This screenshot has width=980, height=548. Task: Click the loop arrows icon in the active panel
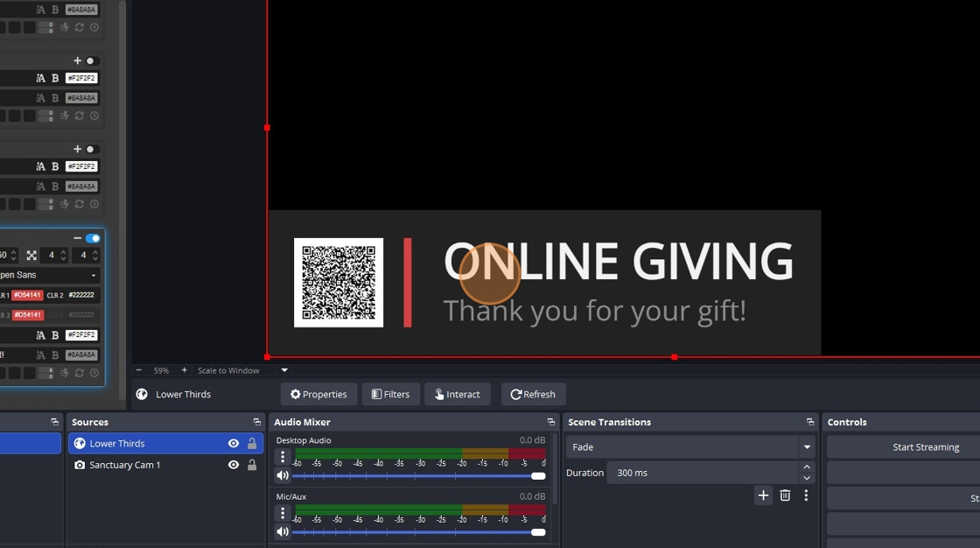pos(80,373)
